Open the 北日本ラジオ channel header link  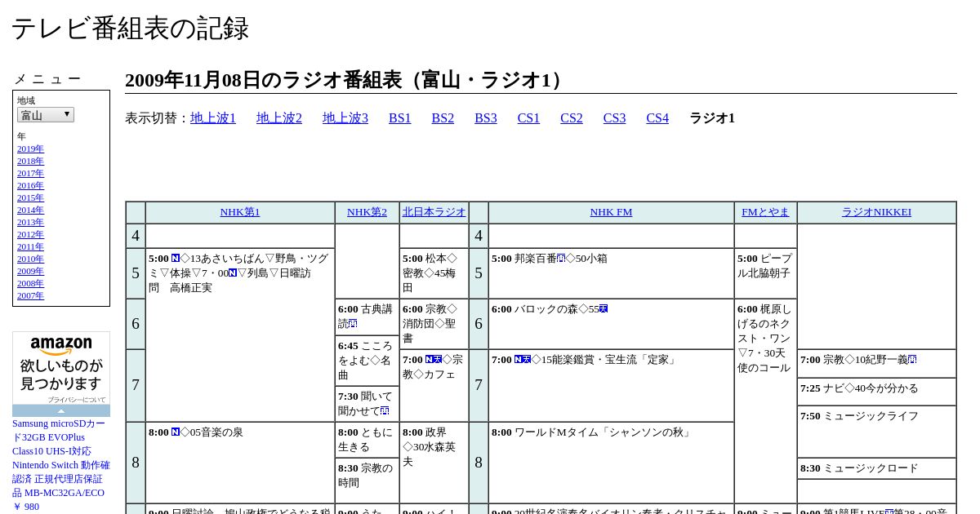click(x=434, y=212)
